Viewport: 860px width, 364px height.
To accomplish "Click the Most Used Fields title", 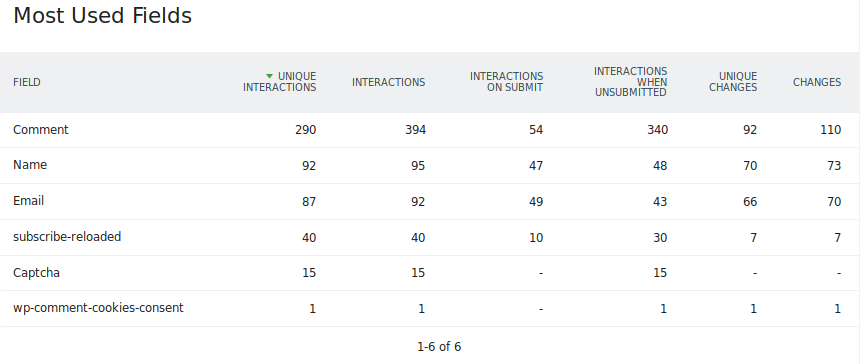I will click(x=103, y=15).
